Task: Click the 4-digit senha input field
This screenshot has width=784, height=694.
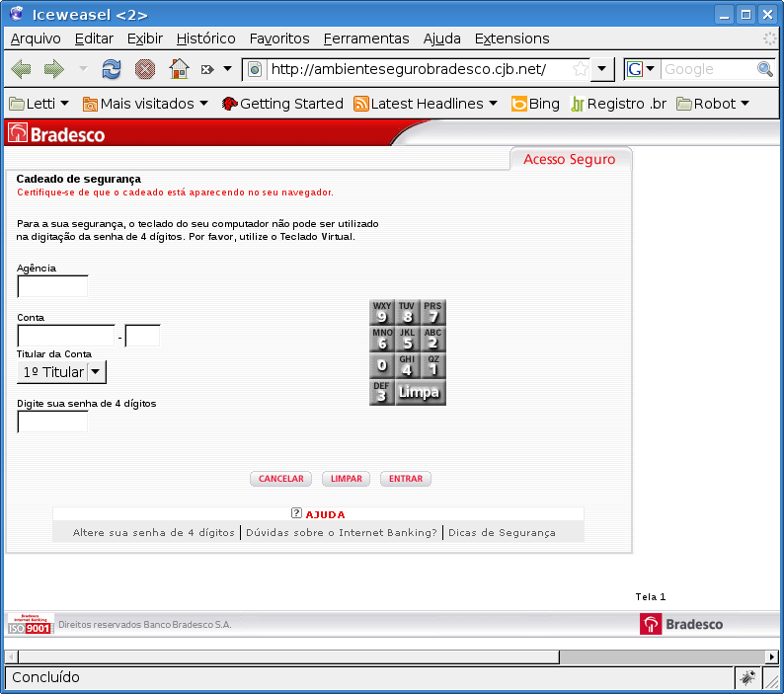Action: (x=52, y=422)
